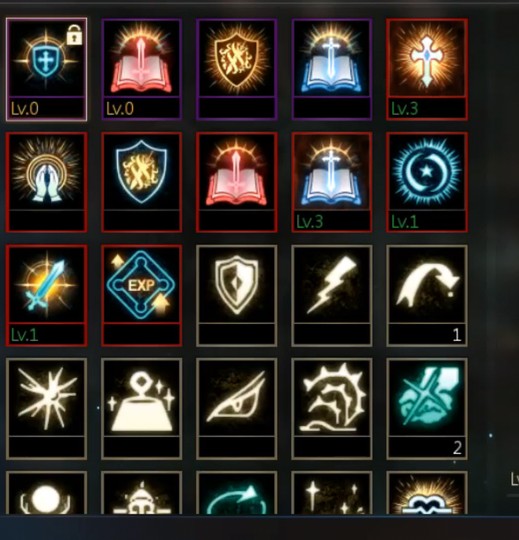
Task: Select the teal crossed-out brain icon
Action: tap(427, 409)
